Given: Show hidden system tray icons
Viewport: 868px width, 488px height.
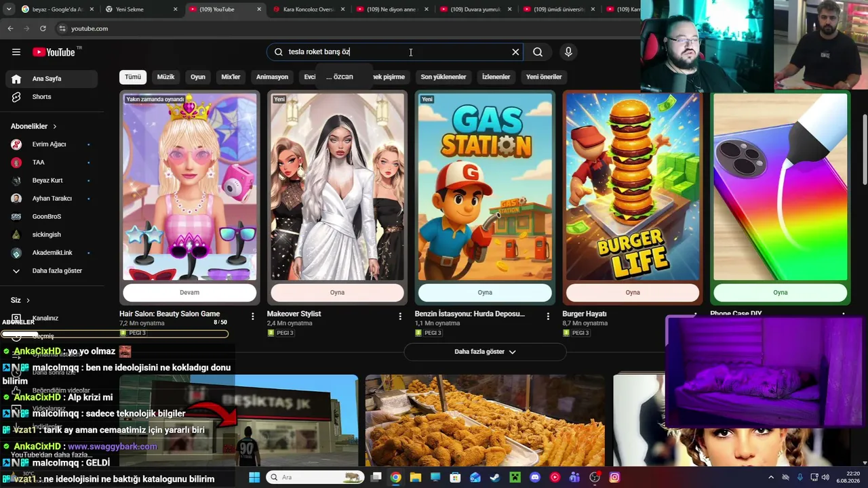Looking at the screenshot, I should click(x=771, y=477).
